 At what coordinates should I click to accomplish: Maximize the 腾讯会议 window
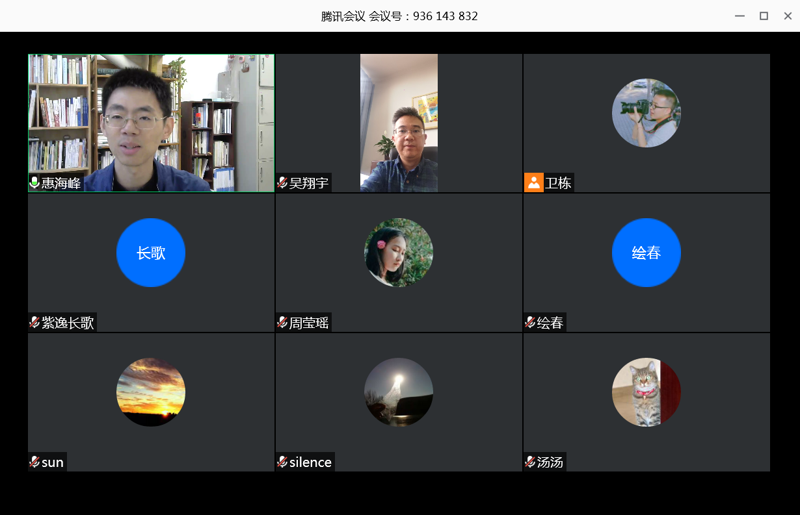click(764, 16)
